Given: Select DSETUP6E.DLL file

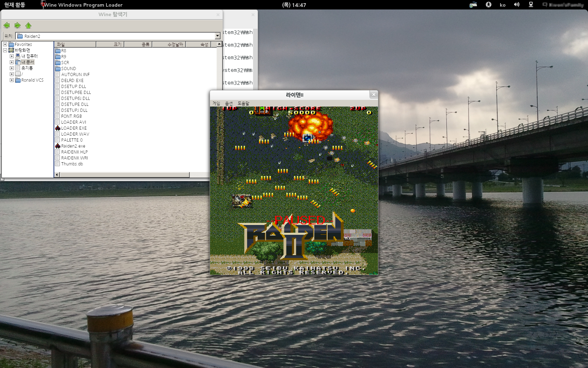Looking at the screenshot, I should click(x=73, y=92).
